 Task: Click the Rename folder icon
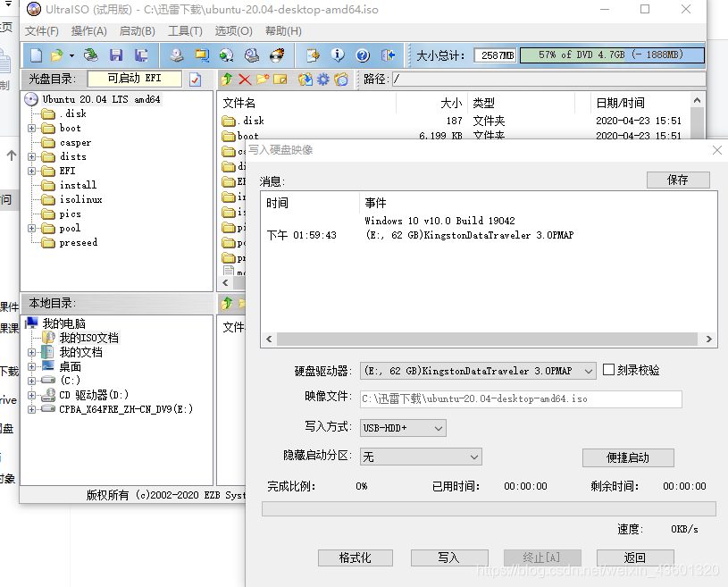280,80
